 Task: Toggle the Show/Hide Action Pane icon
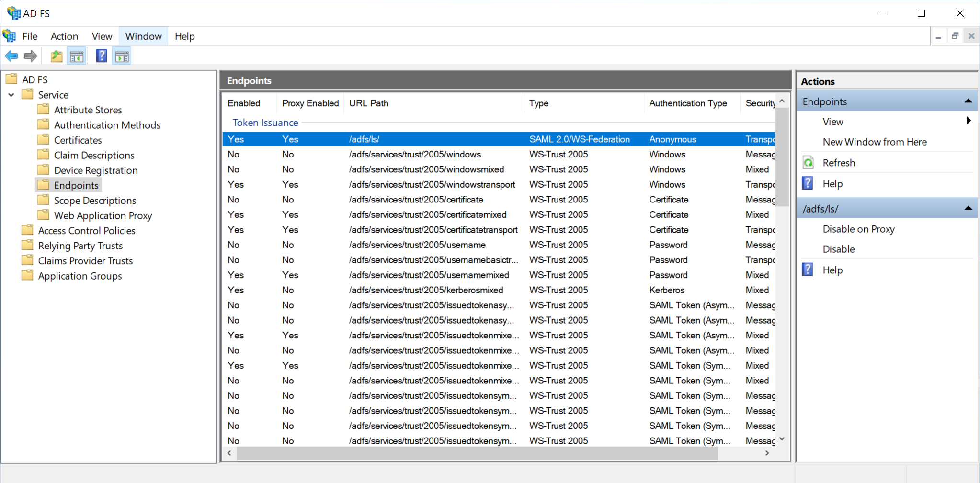[122, 56]
